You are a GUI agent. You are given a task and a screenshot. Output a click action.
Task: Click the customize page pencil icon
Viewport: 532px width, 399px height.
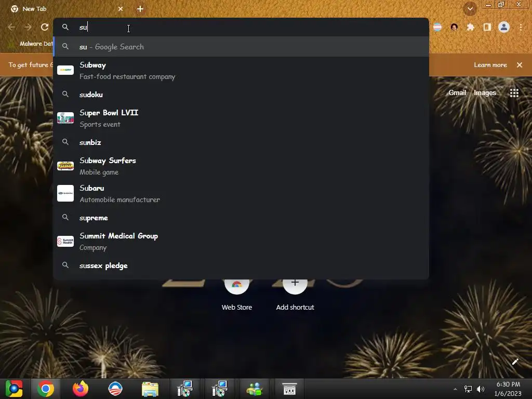pyautogui.click(x=515, y=362)
